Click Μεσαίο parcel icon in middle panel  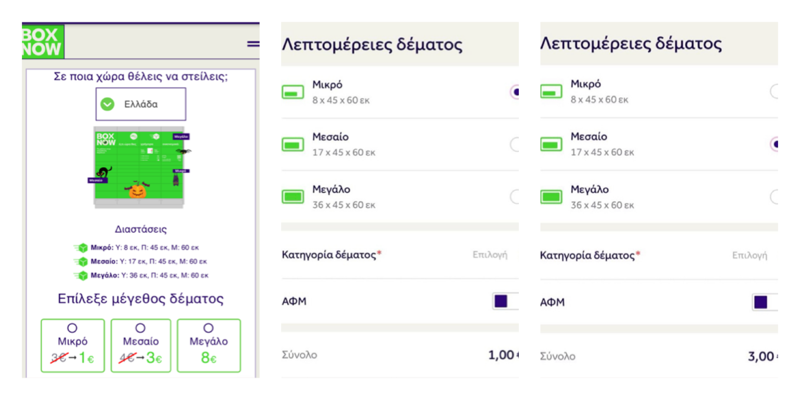click(293, 144)
